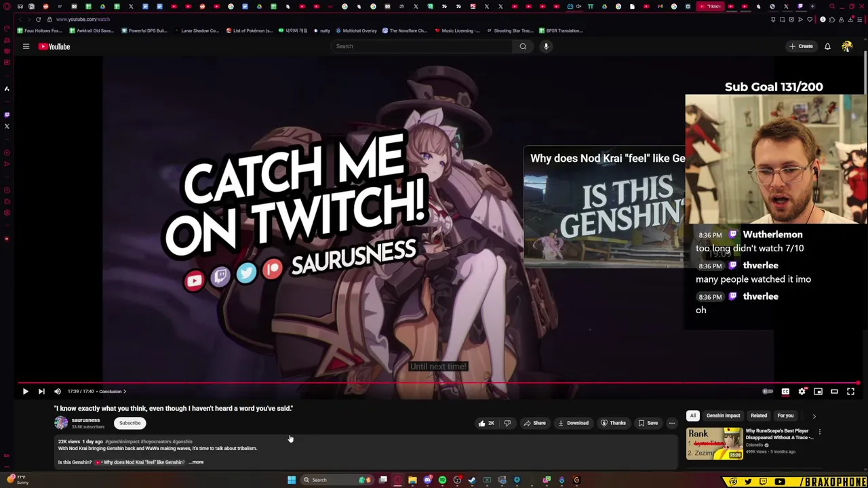Open the saurusness channel avatar
This screenshot has height=488, width=868.
click(x=61, y=423)
